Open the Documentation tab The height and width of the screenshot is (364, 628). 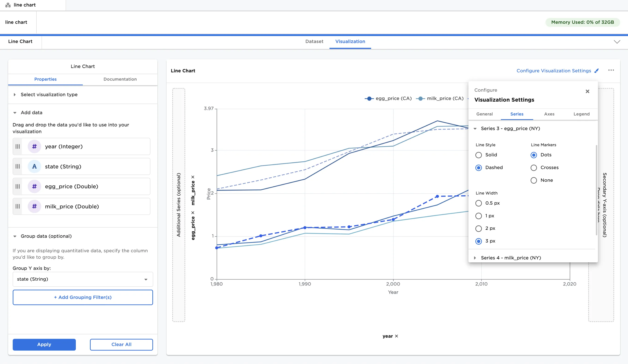click(120, 79)
